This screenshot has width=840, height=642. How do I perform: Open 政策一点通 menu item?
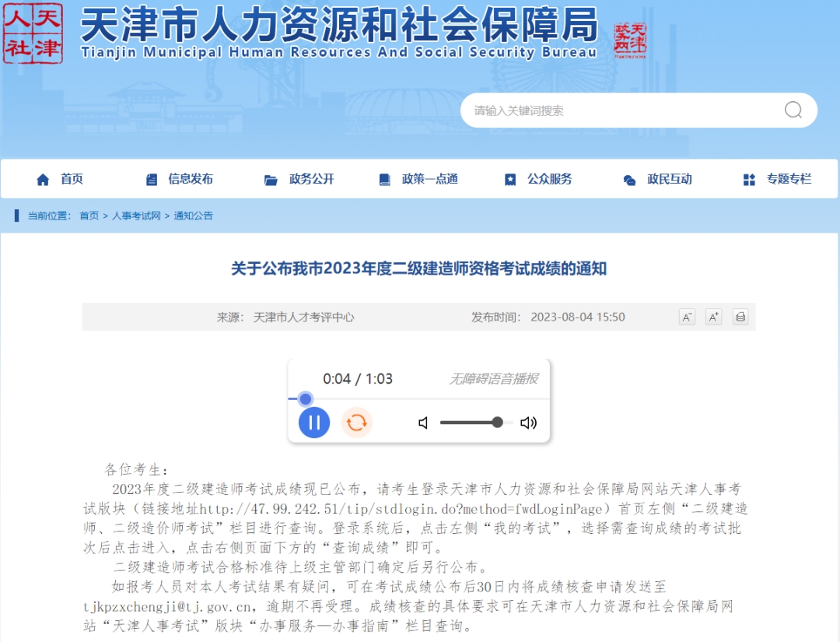[x=418, y=179]
